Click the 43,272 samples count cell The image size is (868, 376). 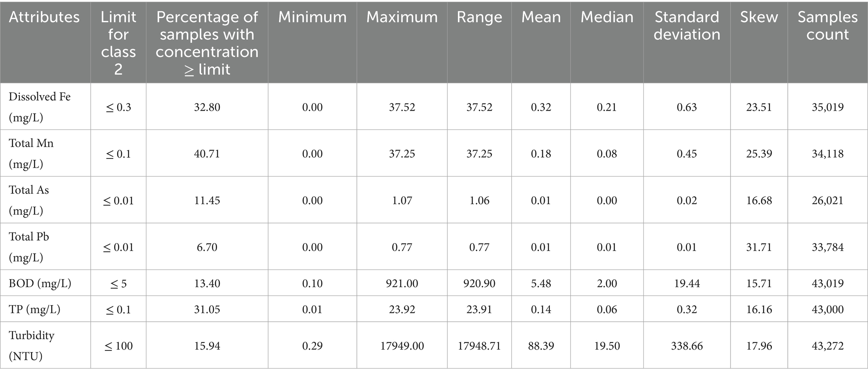(827, 346)
